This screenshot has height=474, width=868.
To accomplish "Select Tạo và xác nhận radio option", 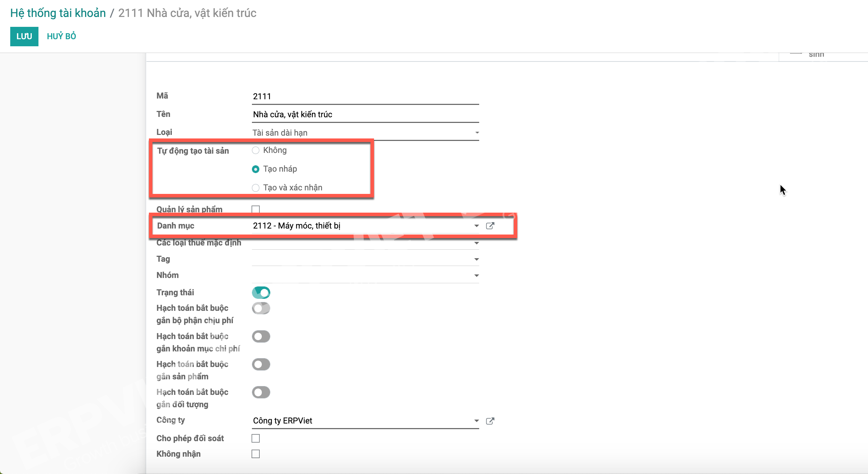I will click(256, 188).
